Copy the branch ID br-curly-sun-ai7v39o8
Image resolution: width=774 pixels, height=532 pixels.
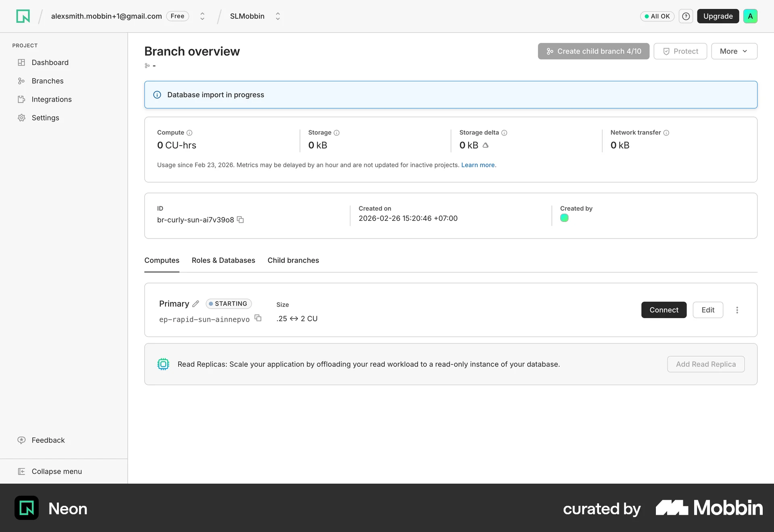click(240, 220)
